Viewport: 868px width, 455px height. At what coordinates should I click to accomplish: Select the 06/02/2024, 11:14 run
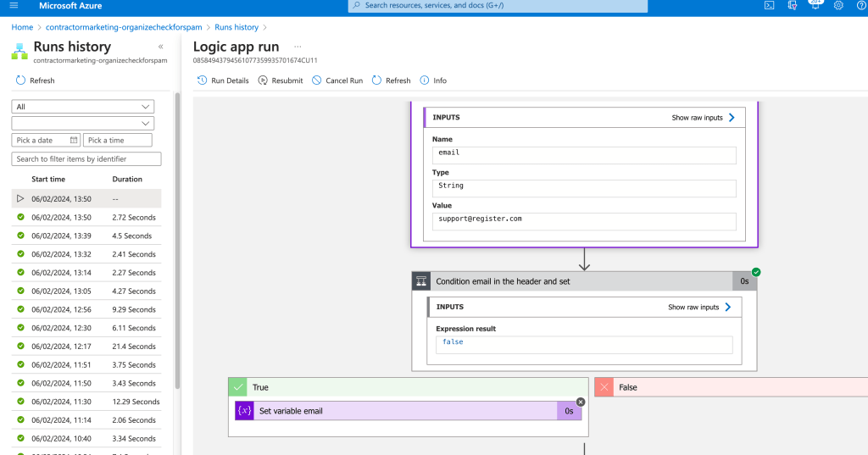[86, 420]
